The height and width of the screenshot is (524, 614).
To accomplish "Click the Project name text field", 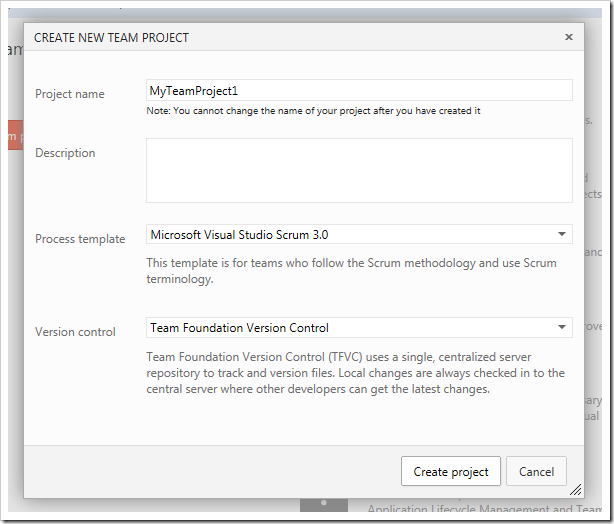I will pyautogui.click(x=359, y=91).
